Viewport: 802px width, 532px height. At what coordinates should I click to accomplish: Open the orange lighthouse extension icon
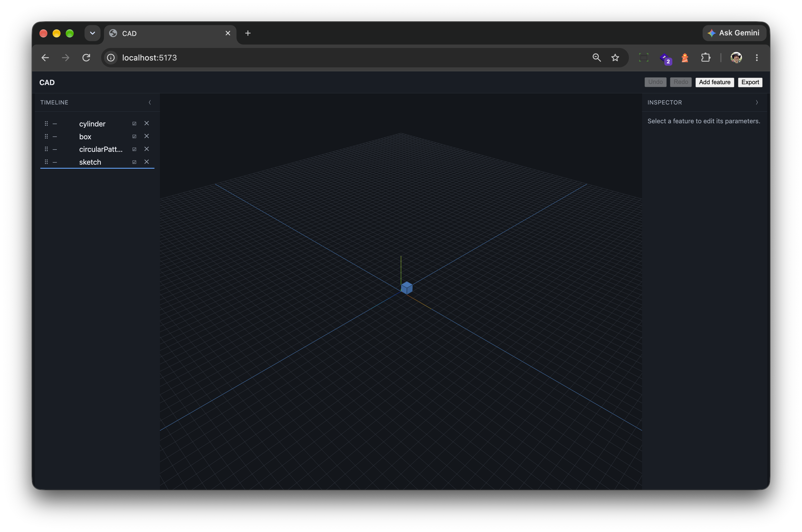685,58
